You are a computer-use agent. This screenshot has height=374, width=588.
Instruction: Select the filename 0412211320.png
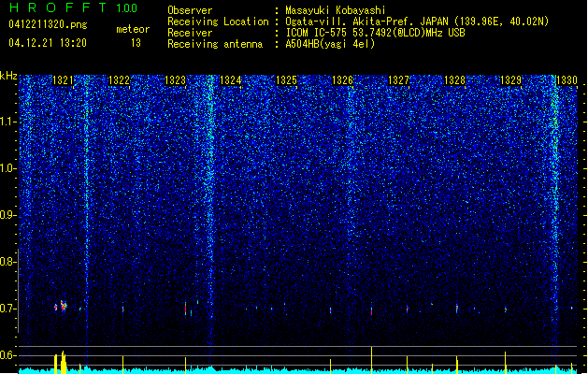pyautogui.click(x=48, y=24)
